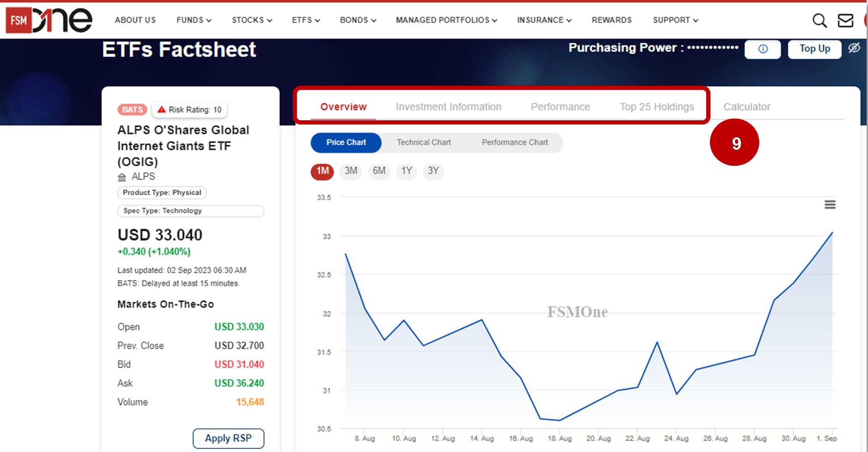Click the Top Up button
The image size is (868, 452).
click(814, 49)
